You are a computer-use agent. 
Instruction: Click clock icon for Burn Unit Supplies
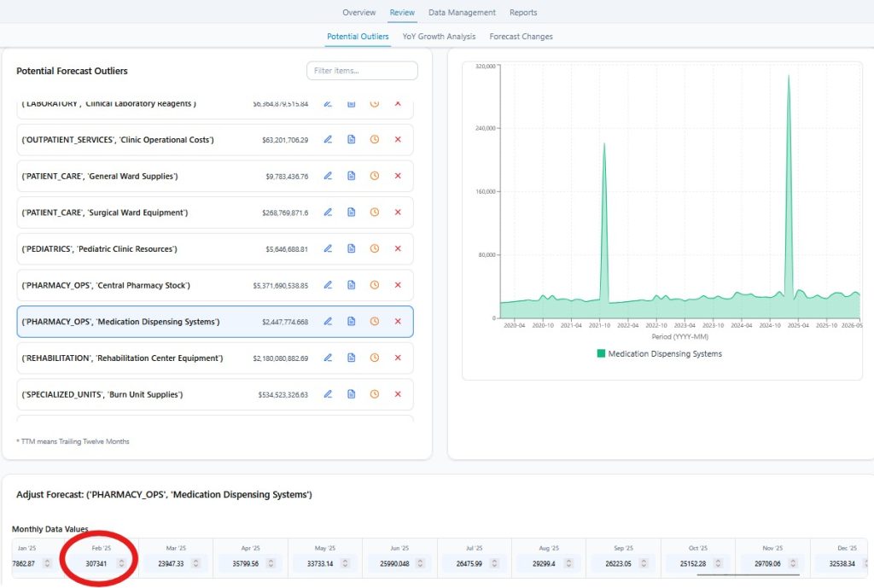pos(375,394)
